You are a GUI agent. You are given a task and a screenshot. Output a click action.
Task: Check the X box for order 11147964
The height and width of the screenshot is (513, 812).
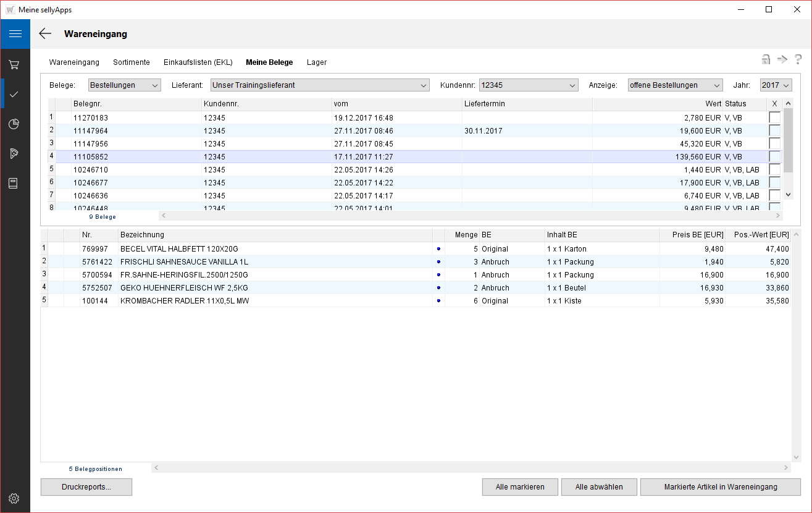774,130
